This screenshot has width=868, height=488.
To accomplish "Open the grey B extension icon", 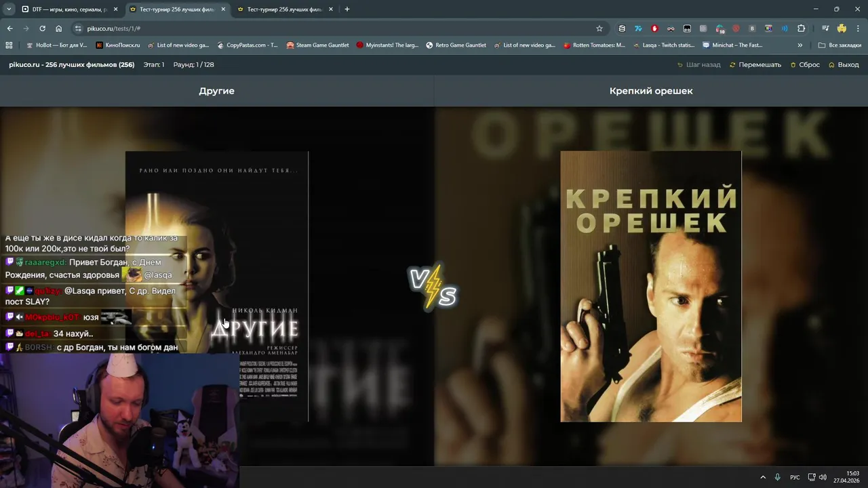I will (x=752, y=28).
